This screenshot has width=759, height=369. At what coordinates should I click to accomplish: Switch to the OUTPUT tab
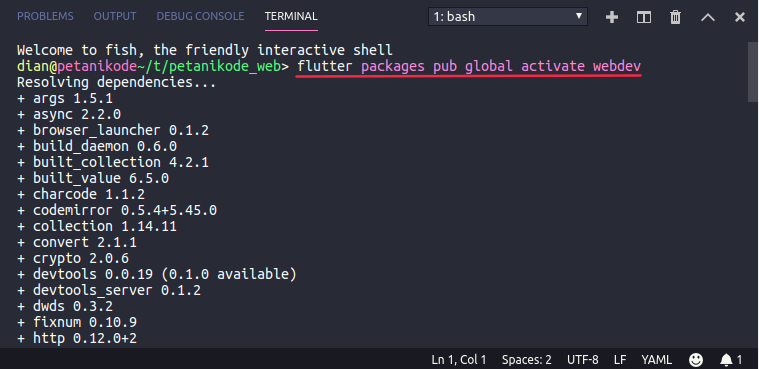point(115,16)
